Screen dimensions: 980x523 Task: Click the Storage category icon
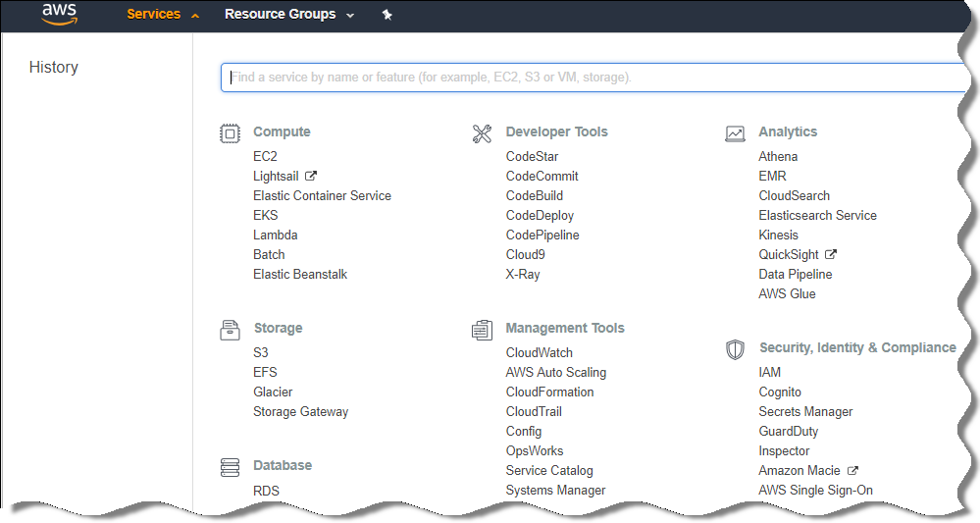[230, 330]
